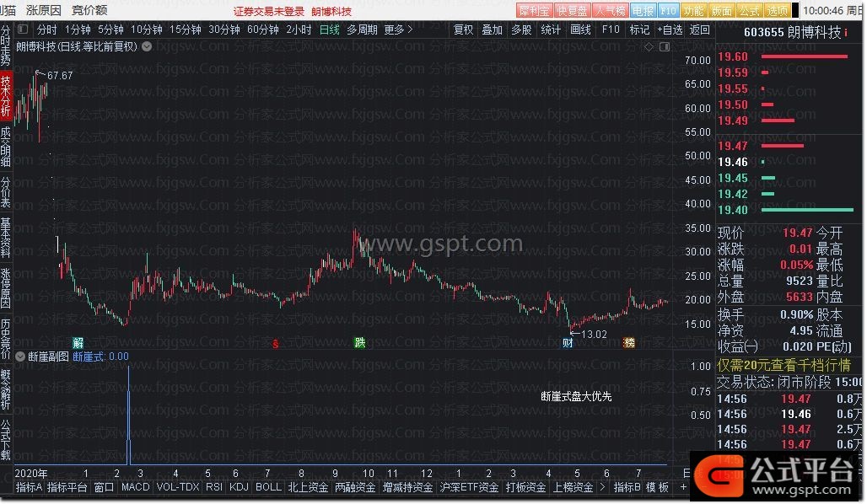Switch to the 5分钟 period
This screenshot has height=504, width=867.
pos(110,29)
